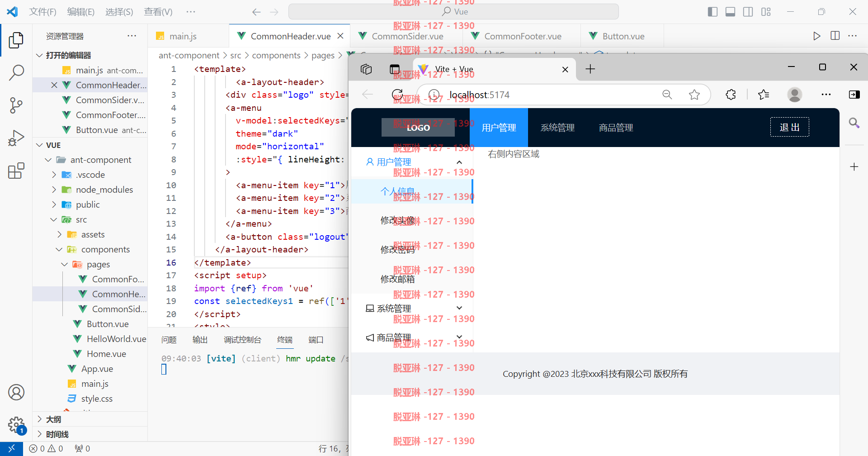Open the Accounts menu in activity bar
Viewport: 868px width, 456px height.
pyautogui.click(x=16, y=392)
